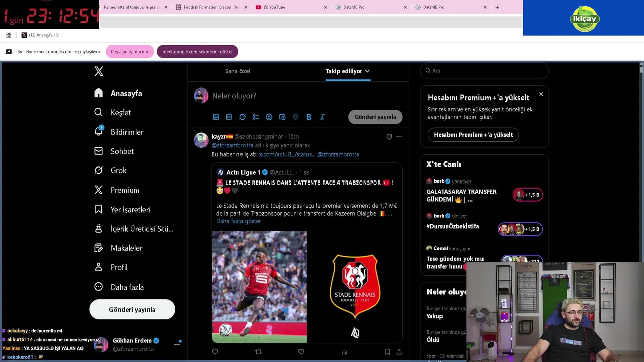
Task: Add a poll to the post
Action: [256, 117]
